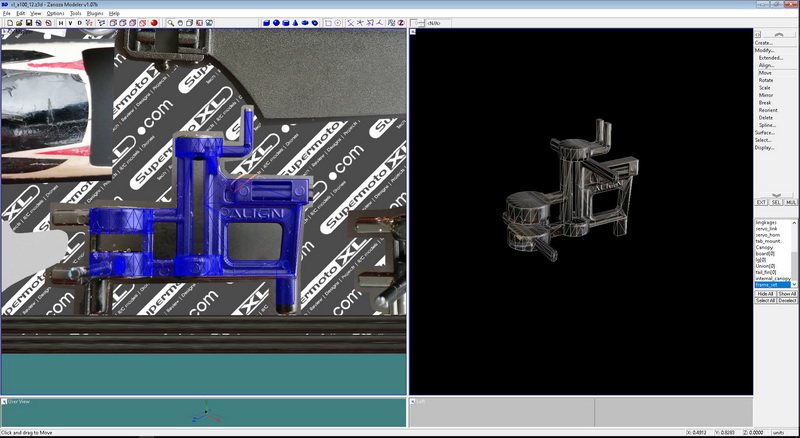Click the vertex selection mode icon
The width and height of the screenshot is (800, 438).
[89, 23]
